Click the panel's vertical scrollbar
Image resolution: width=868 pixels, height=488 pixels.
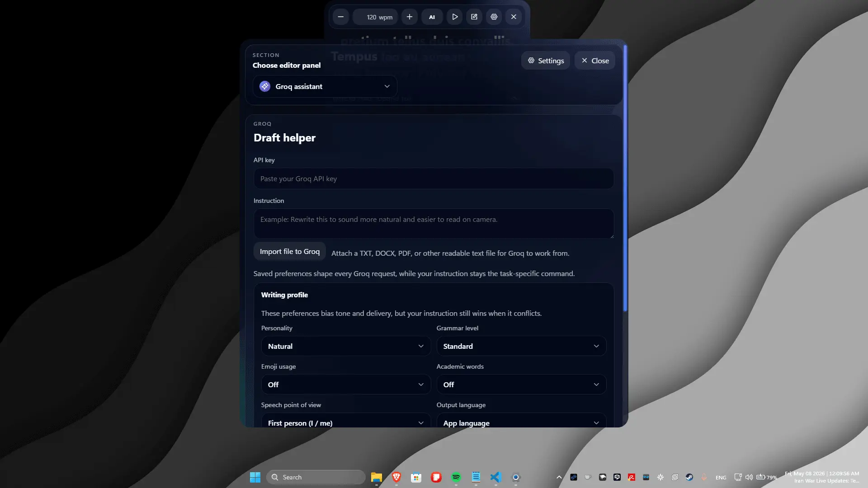(625, 178)
